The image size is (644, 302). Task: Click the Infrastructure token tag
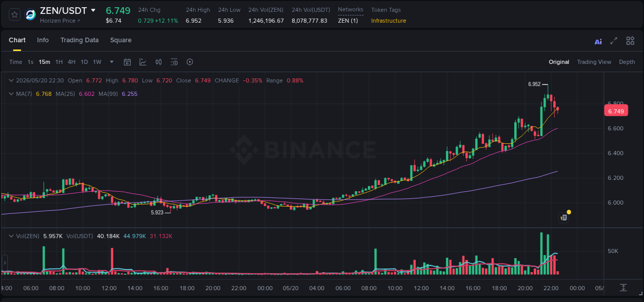click(x=388, y=21)
